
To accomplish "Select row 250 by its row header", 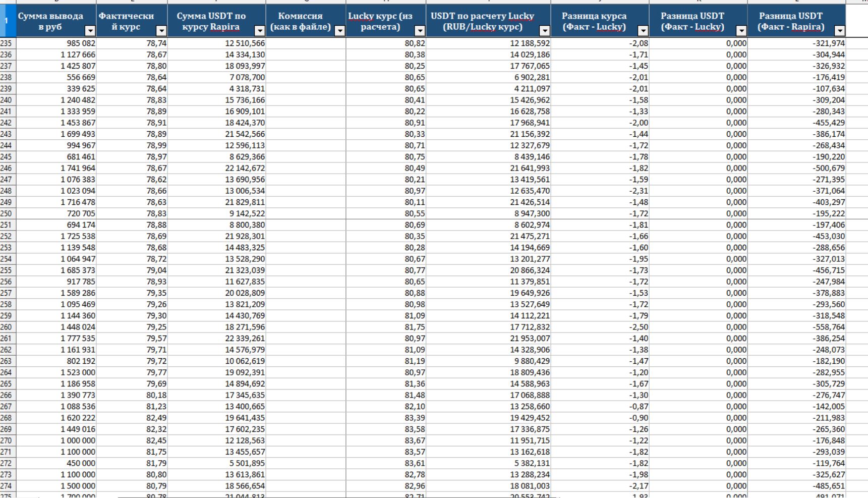I will 7,213.
